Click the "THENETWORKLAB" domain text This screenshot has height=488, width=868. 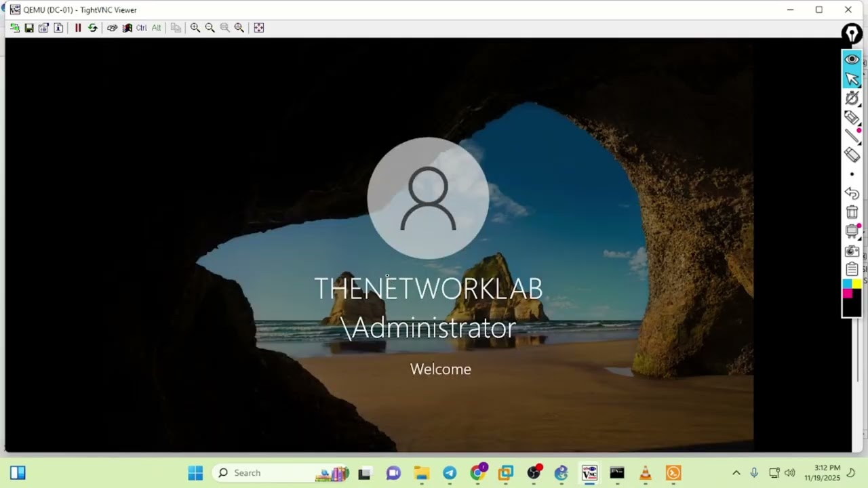[428, 289]
